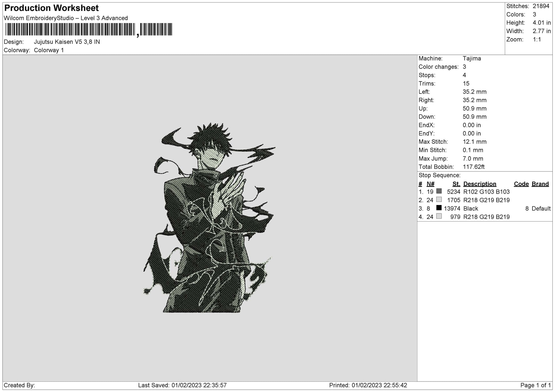
Task: Click the Max Stitch value 12.1 mm
Action: point(475,142)
